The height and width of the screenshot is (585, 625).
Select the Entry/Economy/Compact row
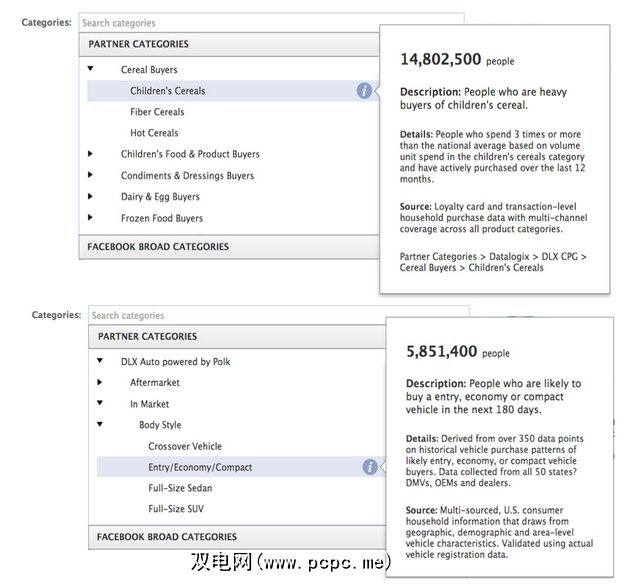pyautogui.click(x=241, y=467)
